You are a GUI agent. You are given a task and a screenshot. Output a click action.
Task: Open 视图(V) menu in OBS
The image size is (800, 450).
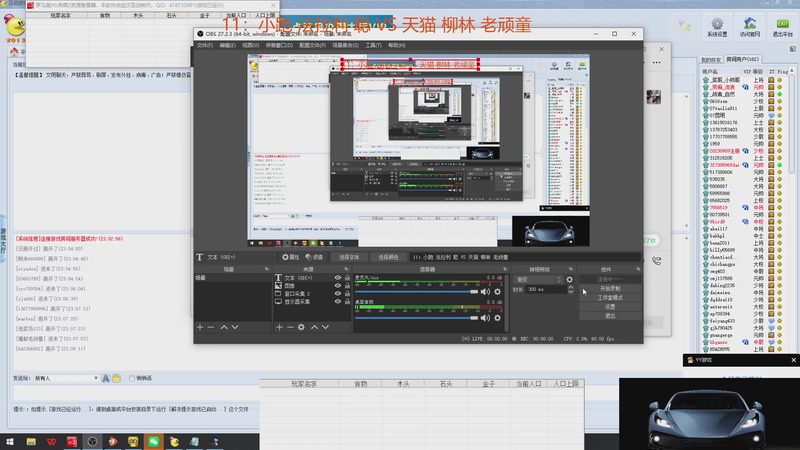(x=251, y=45)
